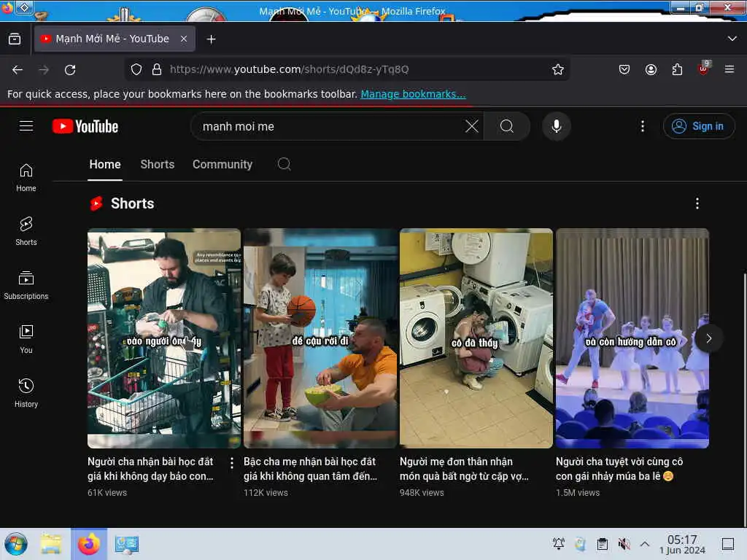Open Shorts in the left sidebar
747x560 pixels.
(26, 231)
